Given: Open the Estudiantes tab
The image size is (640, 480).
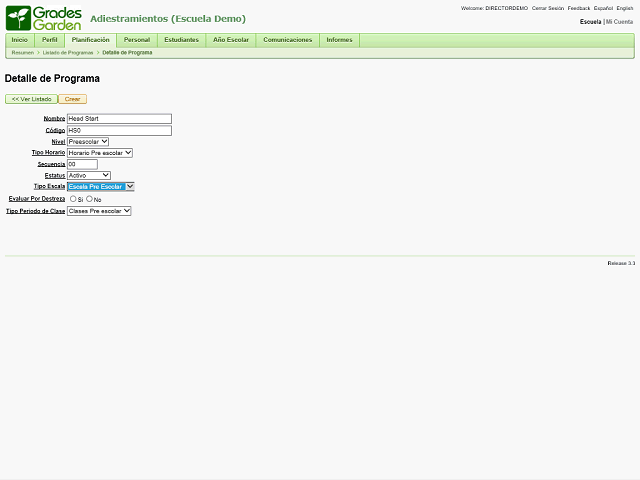Looking at the screenshot, I should coord(181,40).
